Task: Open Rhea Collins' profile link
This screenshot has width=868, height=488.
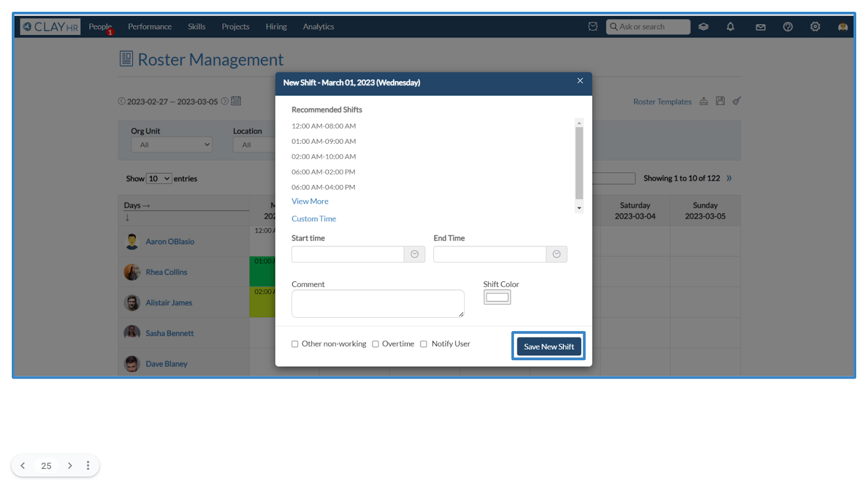Action: click(x=166, y=272)
